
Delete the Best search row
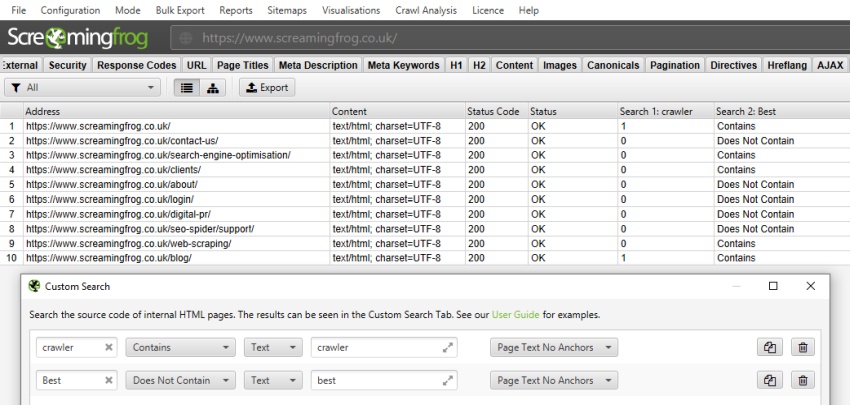[803, 381]
